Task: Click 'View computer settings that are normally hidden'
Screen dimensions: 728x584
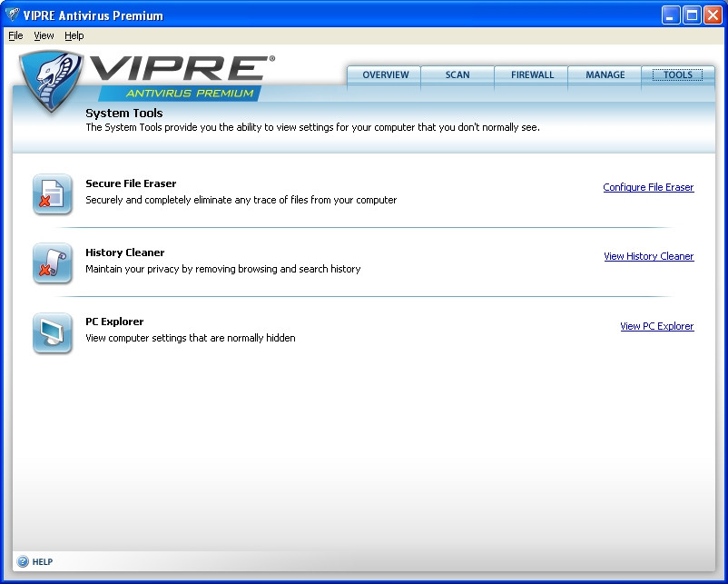Action: (x=191, y=338)
